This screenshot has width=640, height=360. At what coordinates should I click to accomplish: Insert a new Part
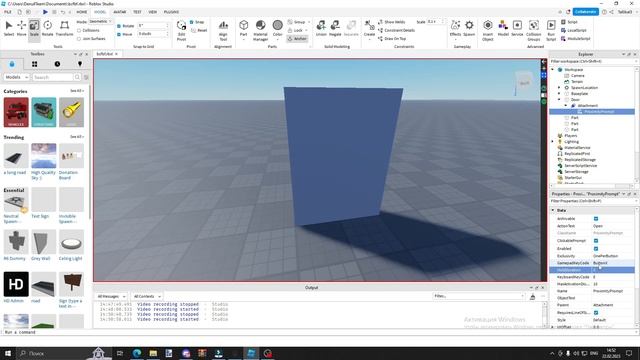244,28
